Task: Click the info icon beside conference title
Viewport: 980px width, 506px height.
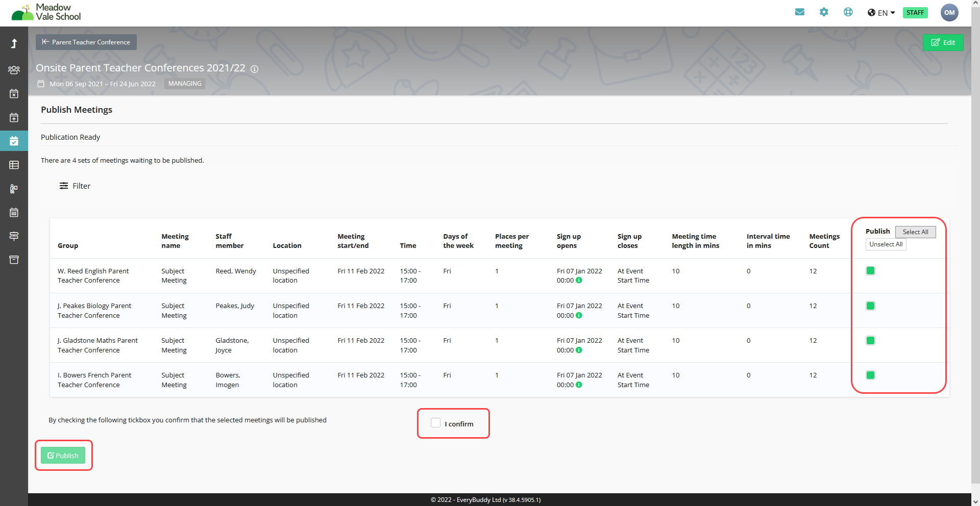Action: 254,69
